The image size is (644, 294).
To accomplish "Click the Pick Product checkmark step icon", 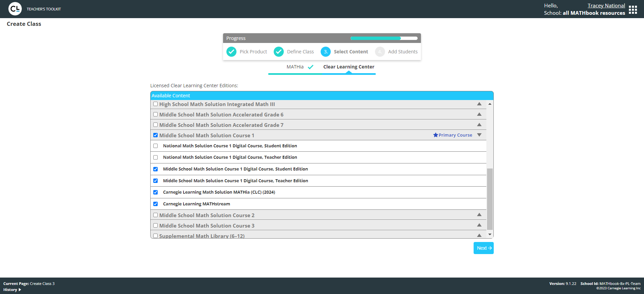I will click(x=231, y=52).
